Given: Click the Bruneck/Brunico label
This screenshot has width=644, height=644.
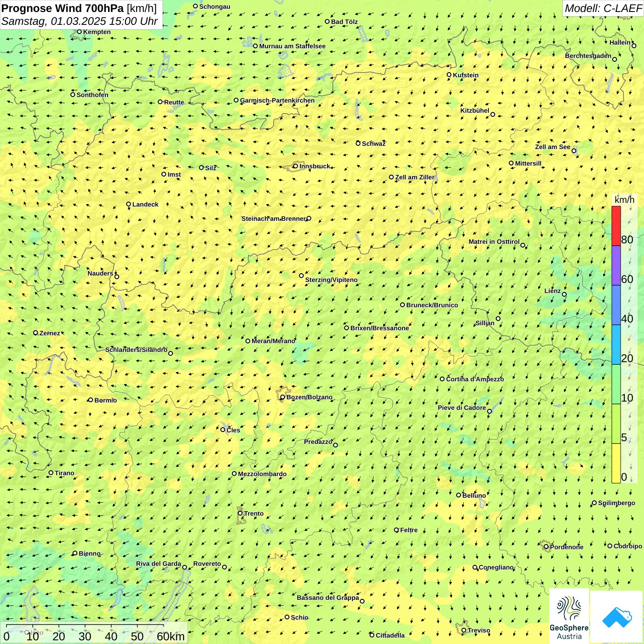Looking at the screenshot, I should 432,305.
